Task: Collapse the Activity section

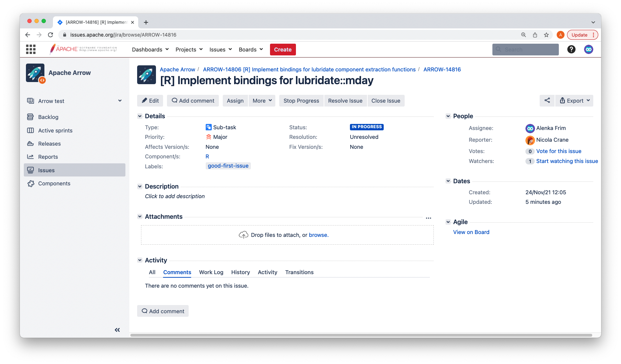Action: coord(140,260)
